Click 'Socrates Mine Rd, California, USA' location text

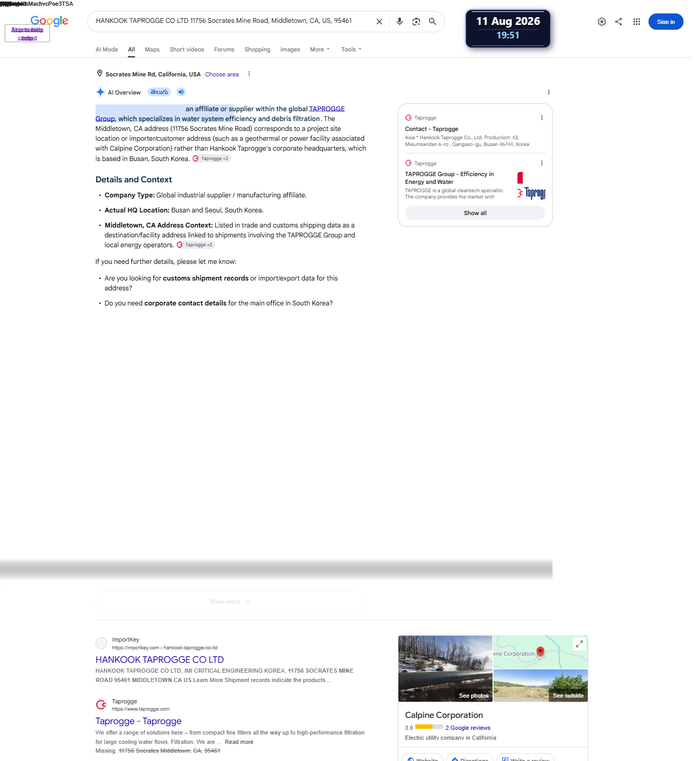tap(153, 74)
